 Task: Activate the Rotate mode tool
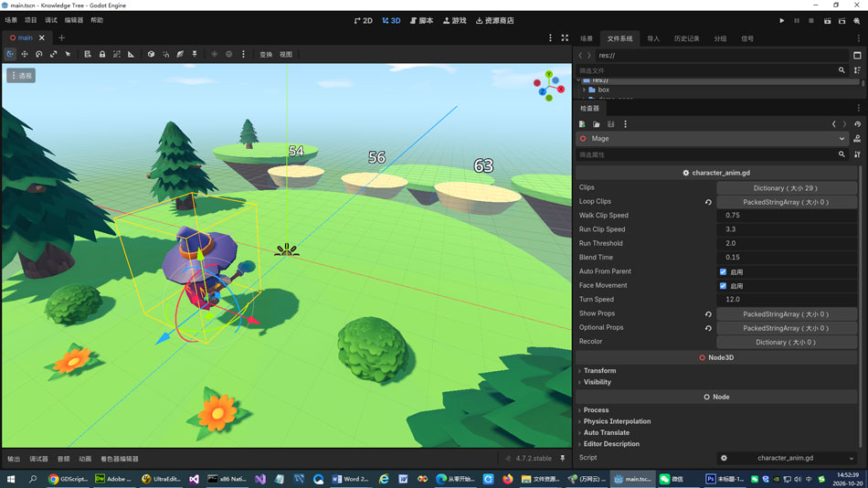click(x=38, y=54)
